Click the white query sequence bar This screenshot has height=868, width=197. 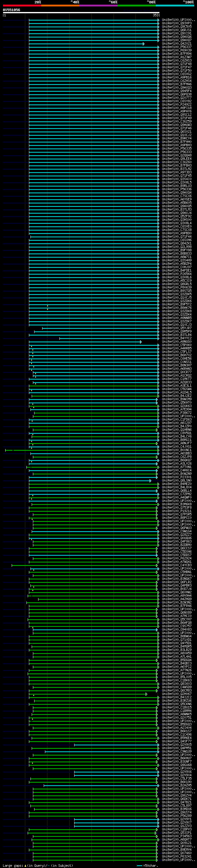point(81,13)
